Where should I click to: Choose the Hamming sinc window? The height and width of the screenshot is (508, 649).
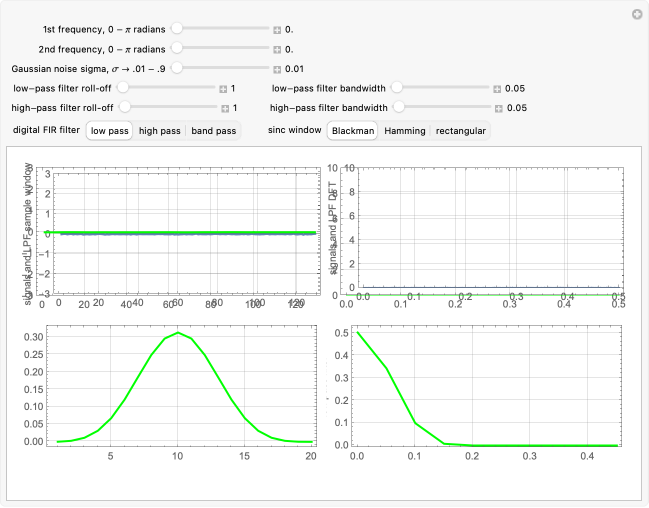[x=405, y=130]
